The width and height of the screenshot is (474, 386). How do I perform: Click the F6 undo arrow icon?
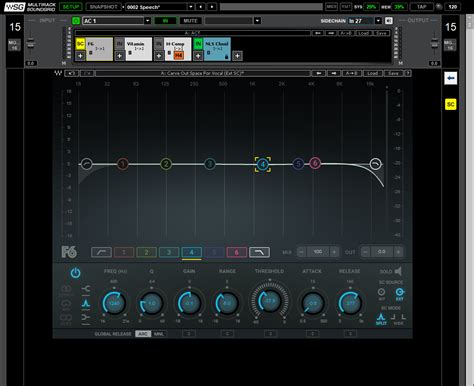pos(71,73)
